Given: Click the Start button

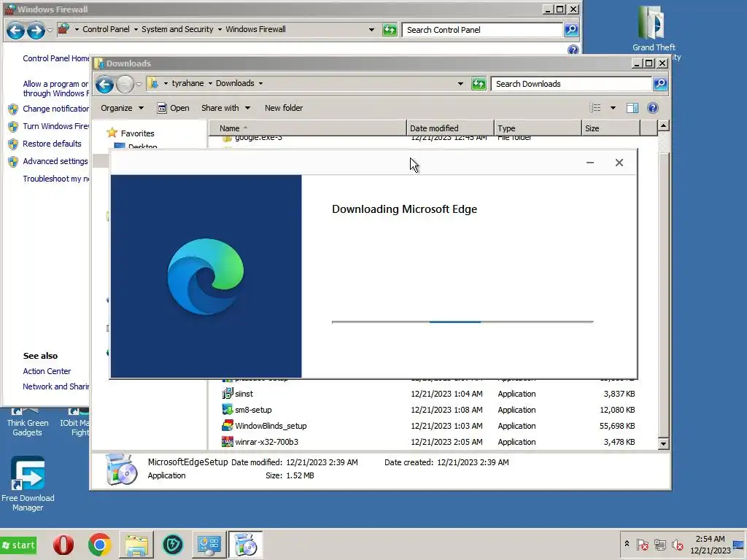Looking at the screenshot, I should pos(18,545).
